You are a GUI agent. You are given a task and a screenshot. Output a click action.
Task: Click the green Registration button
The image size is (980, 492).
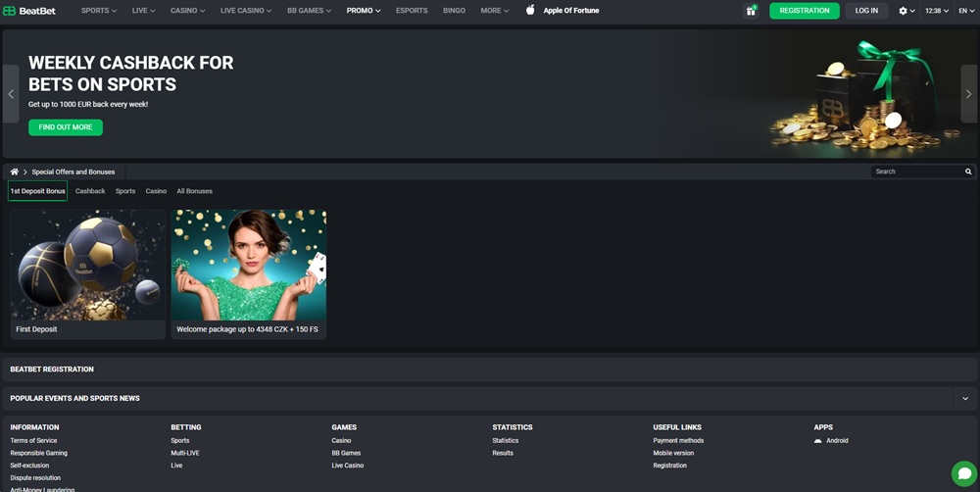[805, 11]
